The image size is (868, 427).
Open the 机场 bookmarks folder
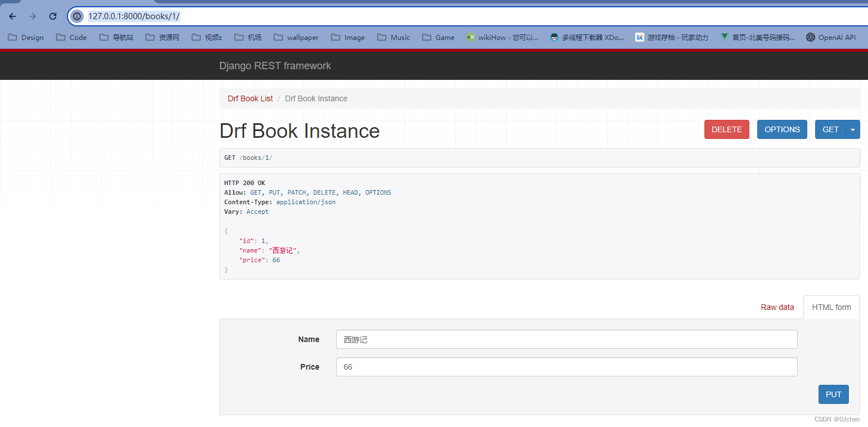(x=248, y=37)
